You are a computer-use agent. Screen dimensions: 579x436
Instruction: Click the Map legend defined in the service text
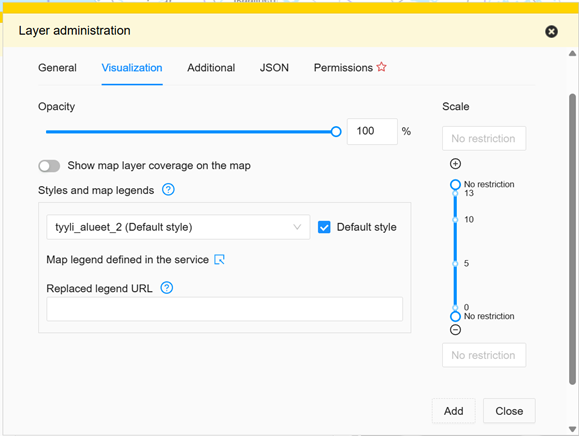127,260
